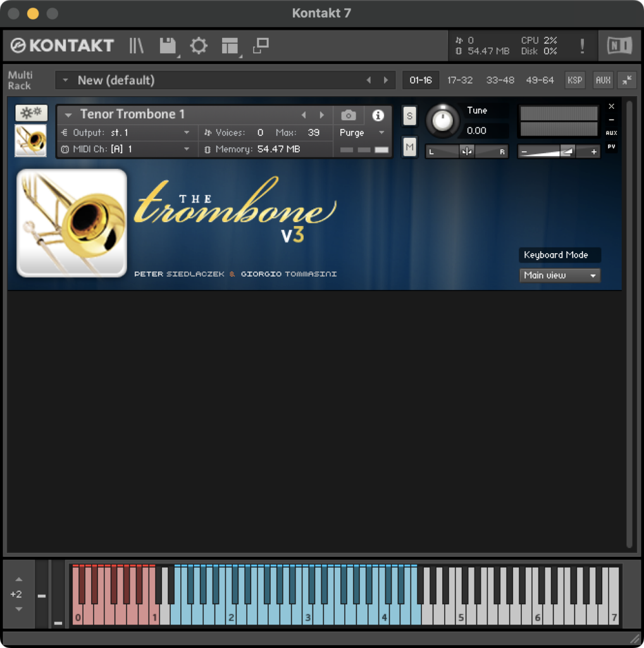Expand the Tenor Trombone 1 instrument menu
This screenshot has height=648, width=644.
click(68, 115)
